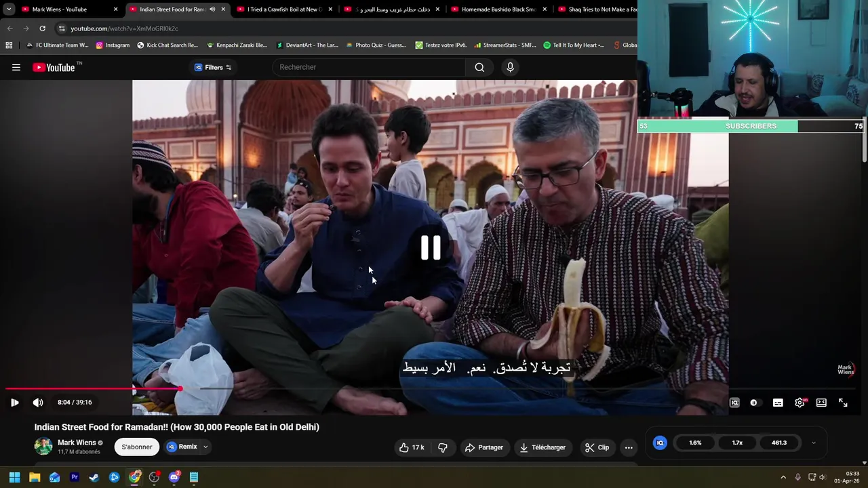Open the Tell It To My Heart bookmark

coord(574,45)
